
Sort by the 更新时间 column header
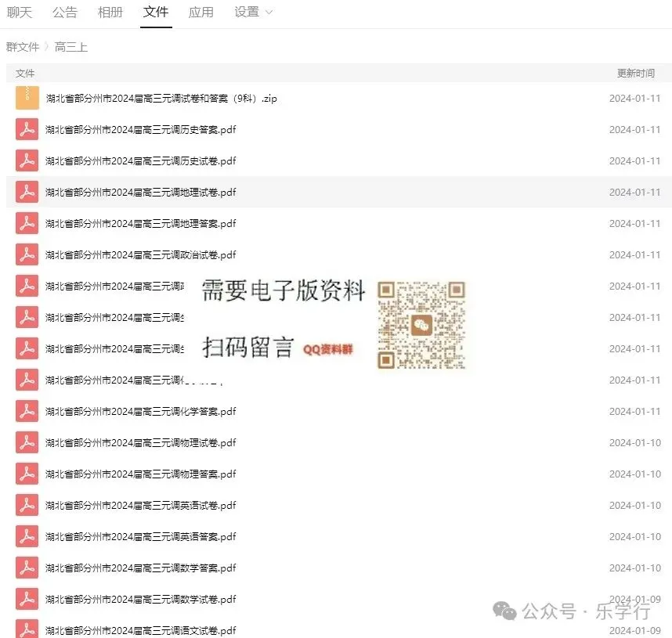(635, 74)
